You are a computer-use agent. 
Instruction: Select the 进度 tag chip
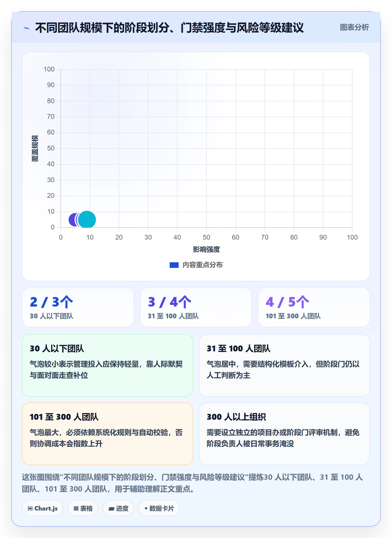coord(118,508)
